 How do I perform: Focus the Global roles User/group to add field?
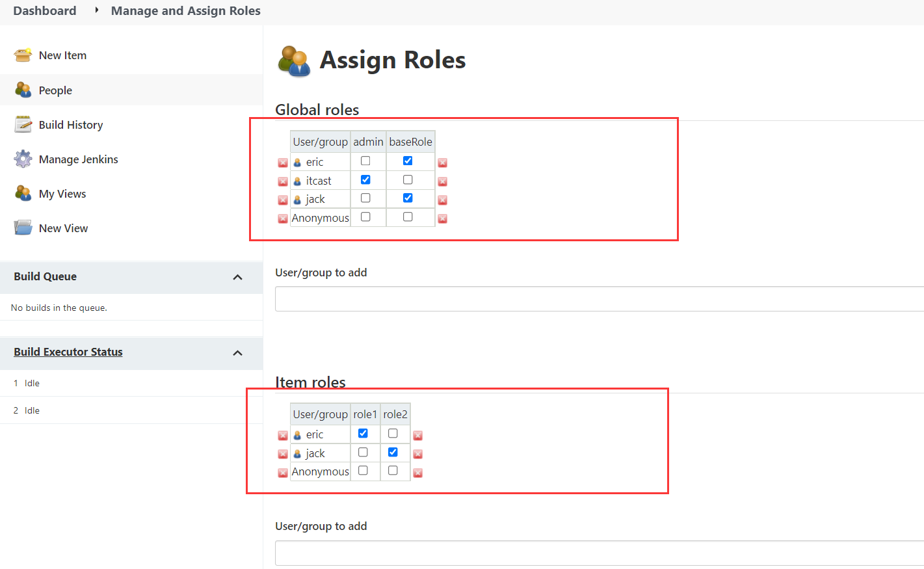[x=598, y=299]
